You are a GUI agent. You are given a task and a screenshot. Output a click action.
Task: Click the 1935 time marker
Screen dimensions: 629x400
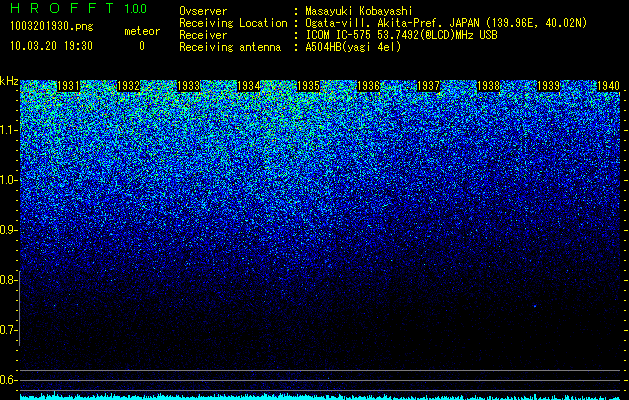tap(308, 86)
